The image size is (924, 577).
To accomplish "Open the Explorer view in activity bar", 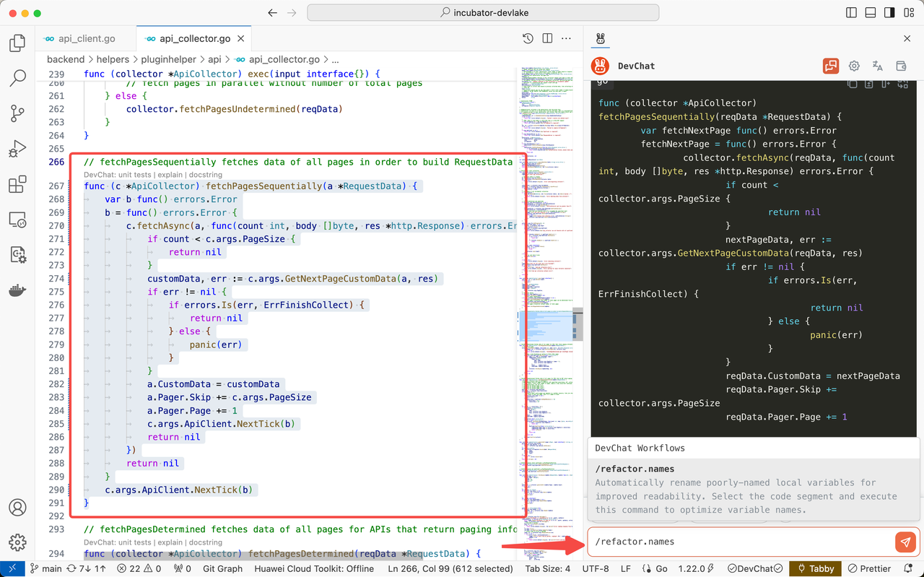I will pos(17,43).
